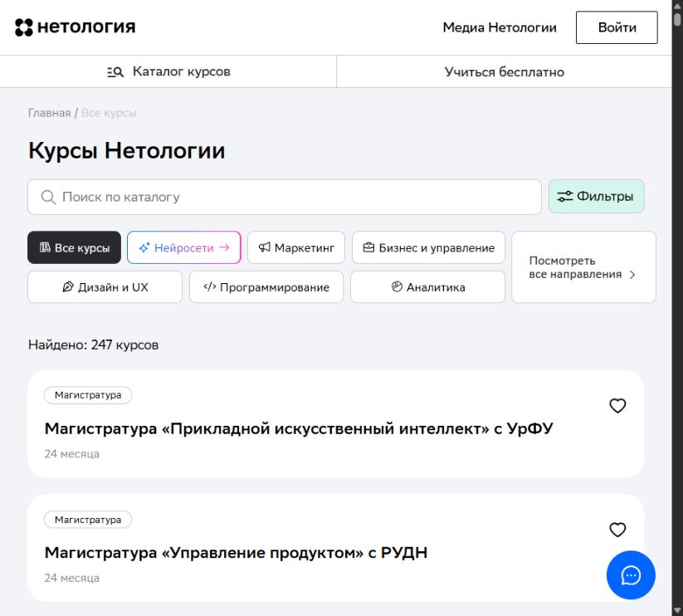Open the blue chat support bubble

631,575
